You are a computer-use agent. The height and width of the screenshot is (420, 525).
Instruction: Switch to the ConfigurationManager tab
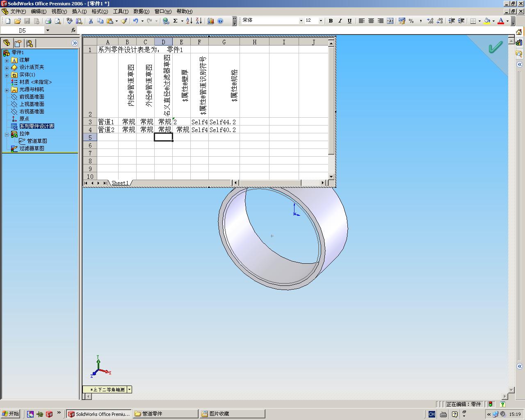tap(30, 43)
